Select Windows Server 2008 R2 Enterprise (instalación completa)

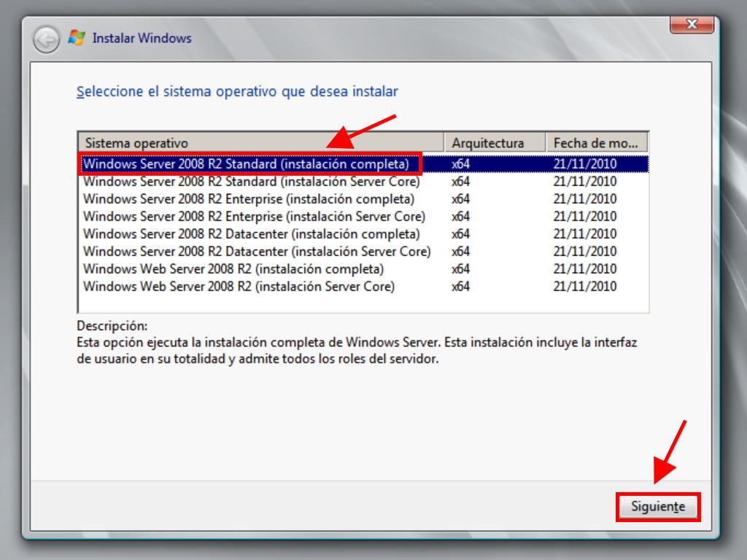pyautogui.click(x=248, y=199)
